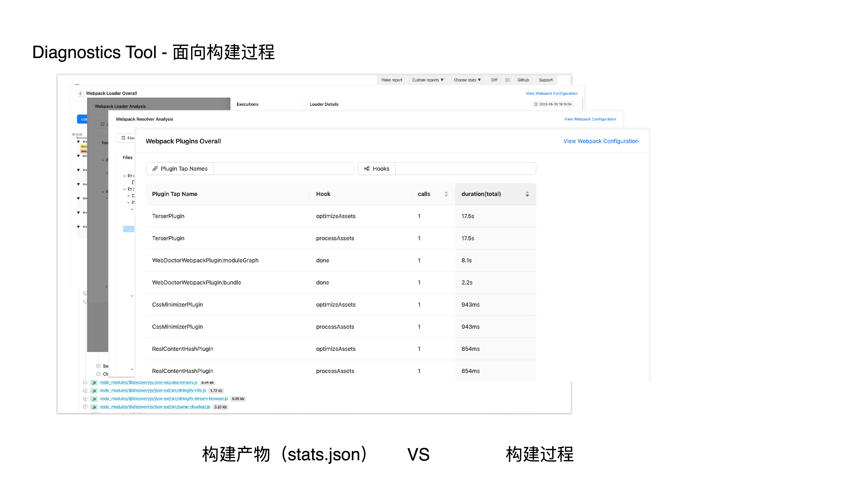This screenshot has width=868, height=488.
Task: Expand the 'Ch' tree node
Action: point(98,374)
